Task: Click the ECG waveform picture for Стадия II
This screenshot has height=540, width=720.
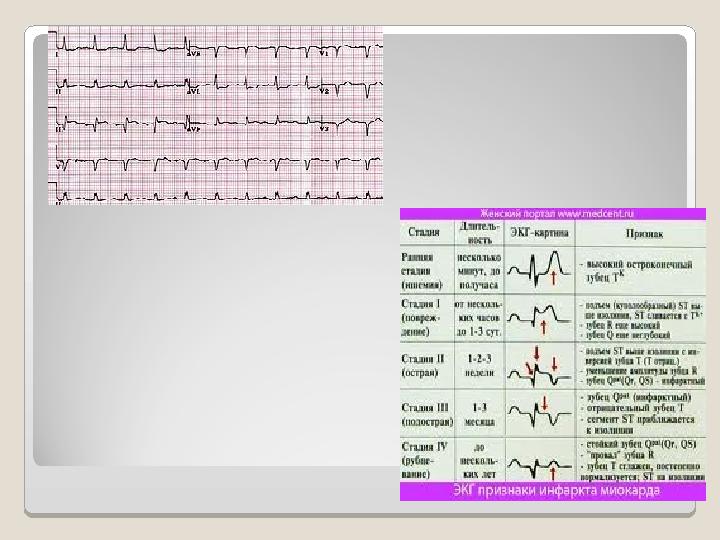Action: point(539,366)
